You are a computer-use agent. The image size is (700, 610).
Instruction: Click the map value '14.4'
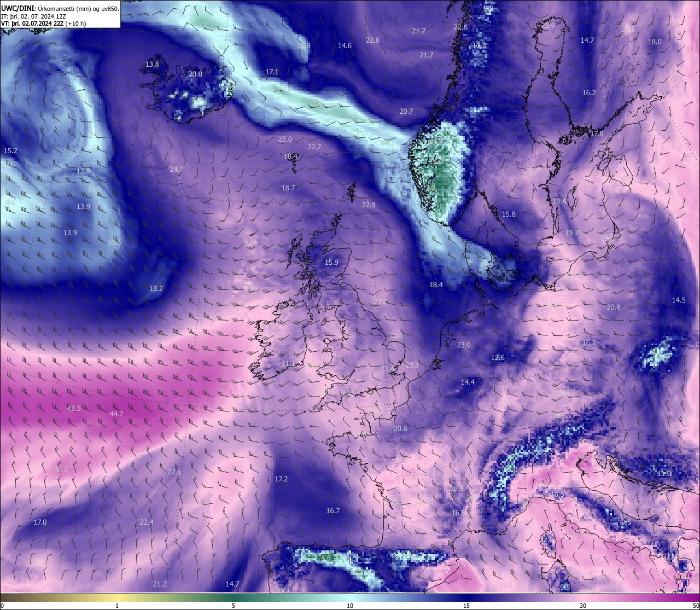pos(468,382)
